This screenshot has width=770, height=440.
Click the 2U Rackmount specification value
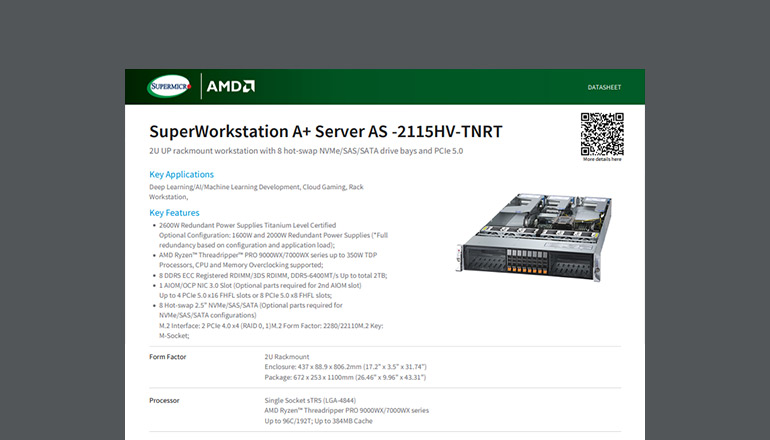click(x=288, y=356)
